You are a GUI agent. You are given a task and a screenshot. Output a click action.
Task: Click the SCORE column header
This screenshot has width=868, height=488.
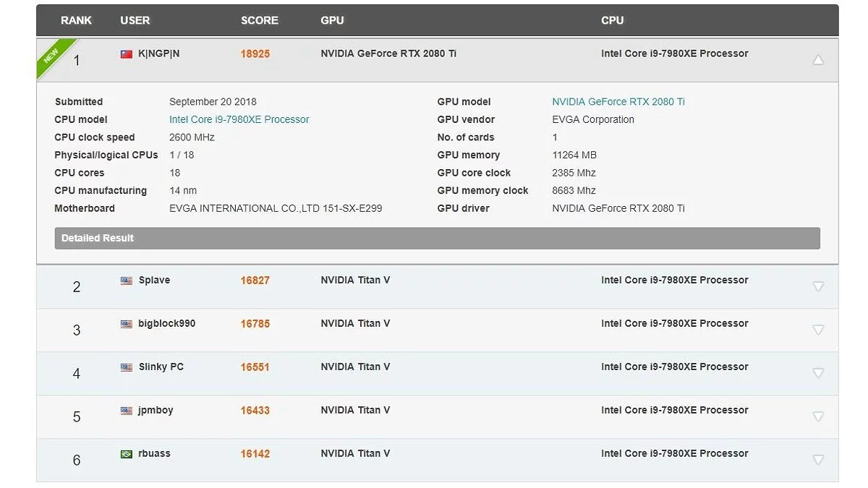coord(259,20)
